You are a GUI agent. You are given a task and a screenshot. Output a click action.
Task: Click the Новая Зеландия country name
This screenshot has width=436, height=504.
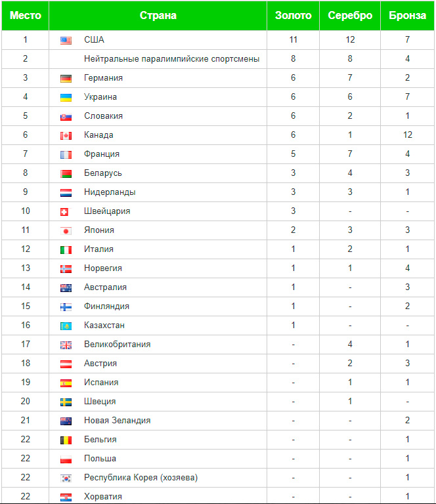118,421
